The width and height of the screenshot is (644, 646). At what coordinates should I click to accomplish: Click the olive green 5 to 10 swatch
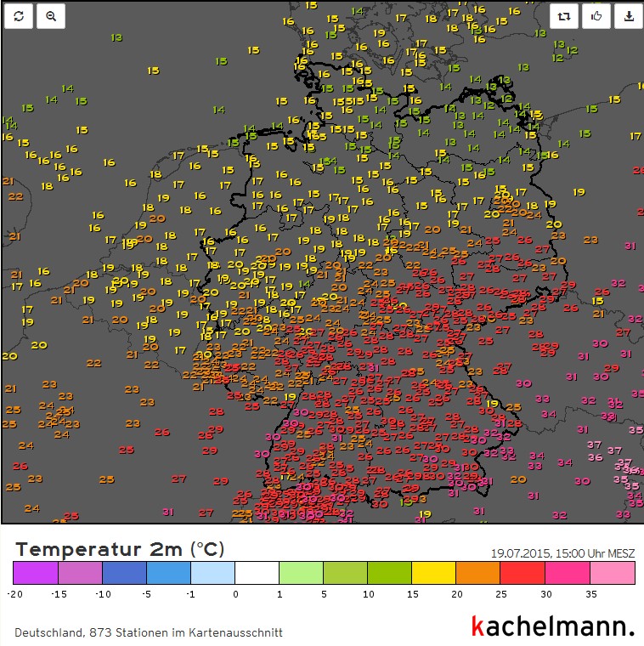[345, 573]
